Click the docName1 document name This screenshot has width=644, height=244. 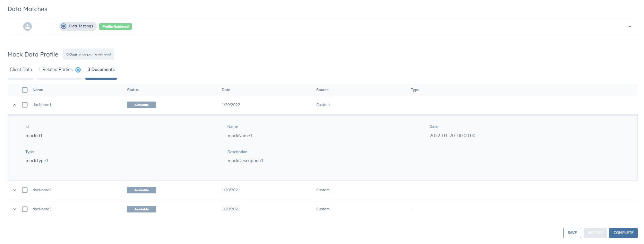(42, 105)
